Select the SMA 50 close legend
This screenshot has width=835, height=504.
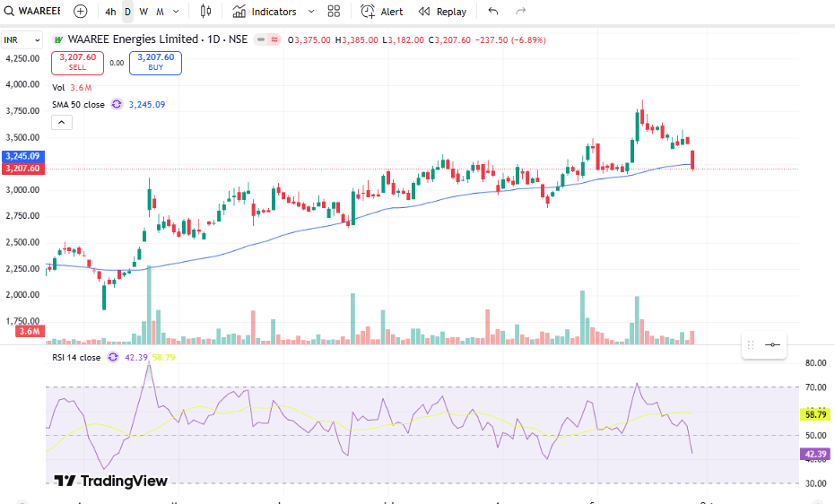[78, 105]
